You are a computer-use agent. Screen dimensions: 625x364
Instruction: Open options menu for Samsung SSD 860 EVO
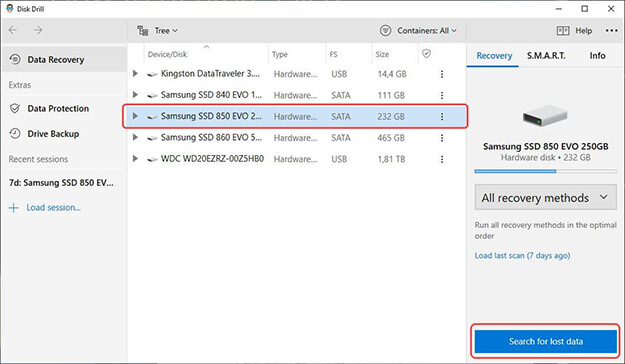click(442, 138)
